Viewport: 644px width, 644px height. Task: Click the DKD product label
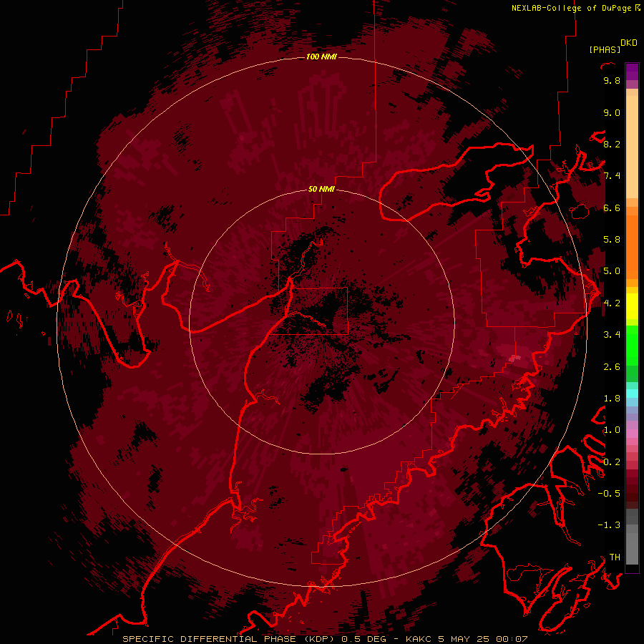[x=629, y=43]
